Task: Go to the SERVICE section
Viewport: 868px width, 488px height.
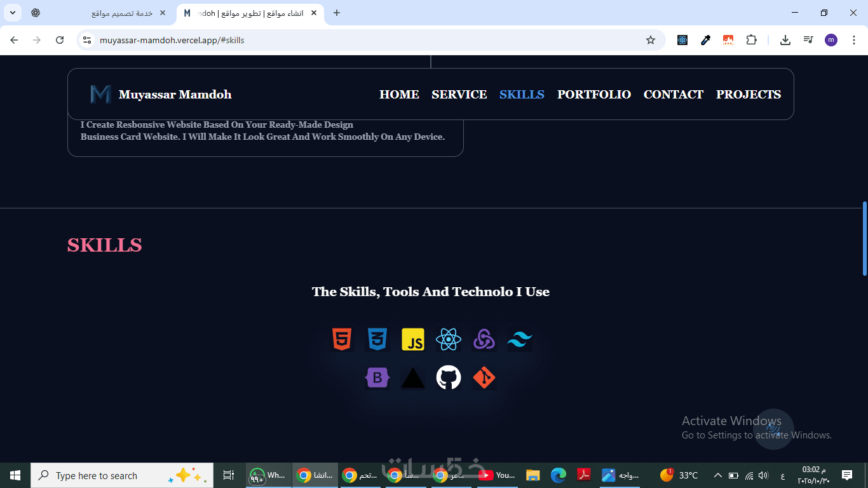Action: click(x=459, y=94)
